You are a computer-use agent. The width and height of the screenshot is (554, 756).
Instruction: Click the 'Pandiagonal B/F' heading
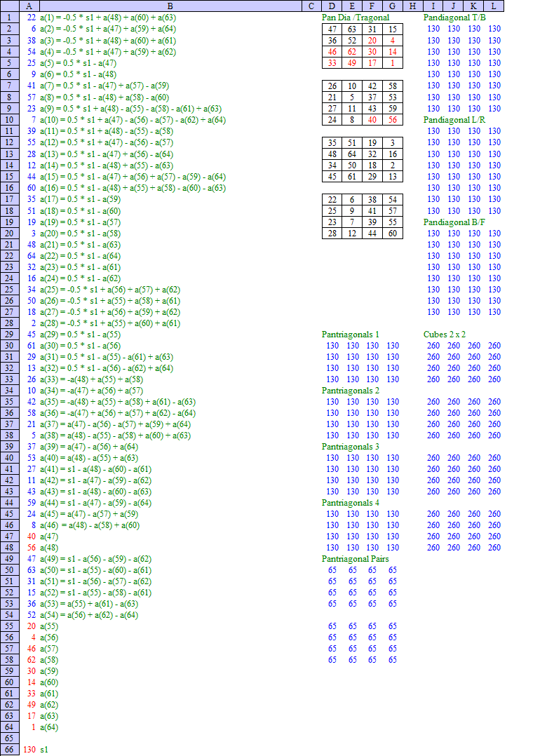454,222
